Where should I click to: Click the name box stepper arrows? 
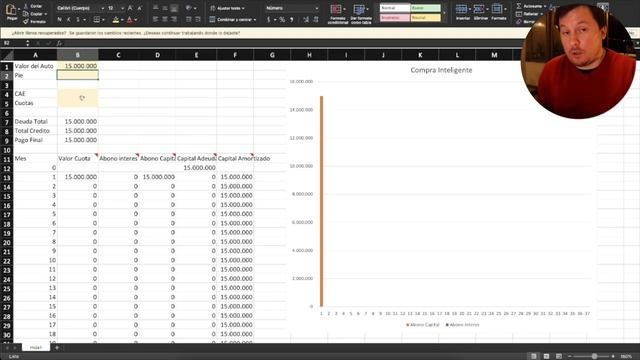point(27,43)
